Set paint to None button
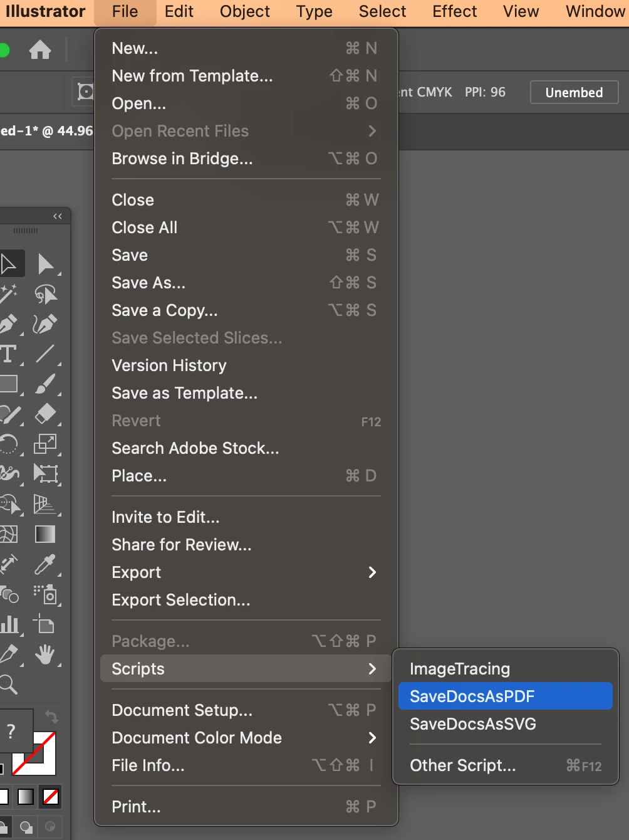 pos(51,797)
